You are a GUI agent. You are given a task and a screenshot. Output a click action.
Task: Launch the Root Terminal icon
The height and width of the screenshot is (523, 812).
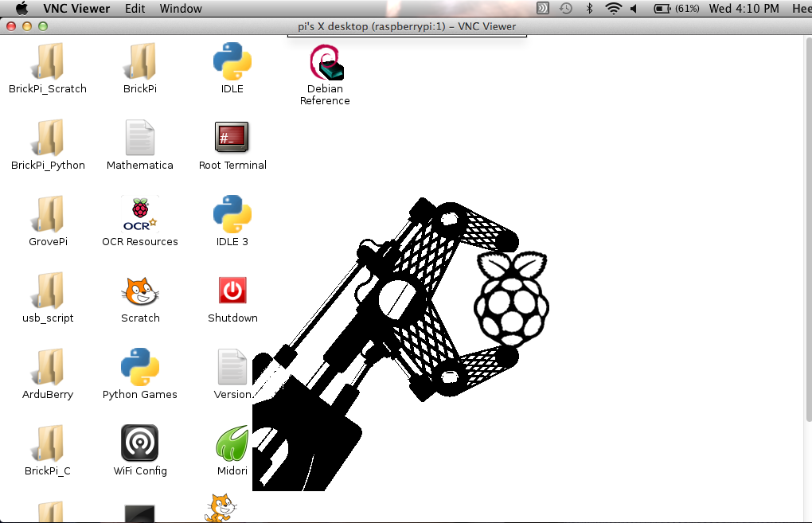click(x=232, y=137)
